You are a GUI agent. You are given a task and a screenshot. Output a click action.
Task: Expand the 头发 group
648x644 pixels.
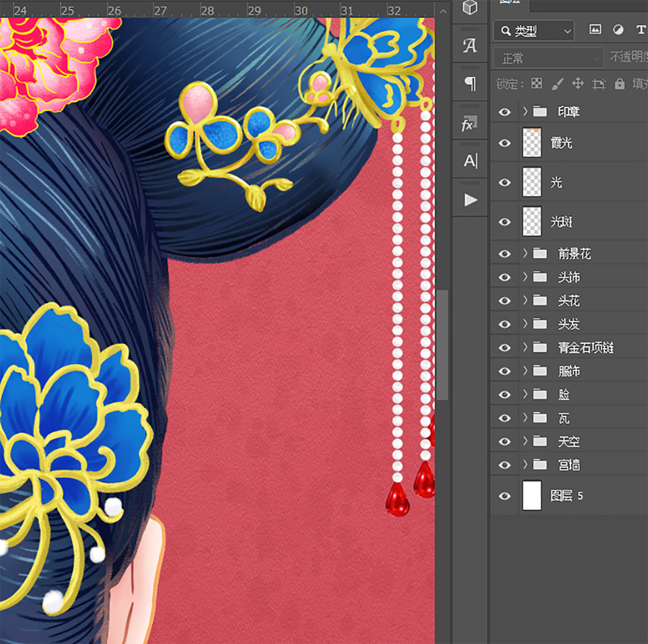tap(525, 324)
